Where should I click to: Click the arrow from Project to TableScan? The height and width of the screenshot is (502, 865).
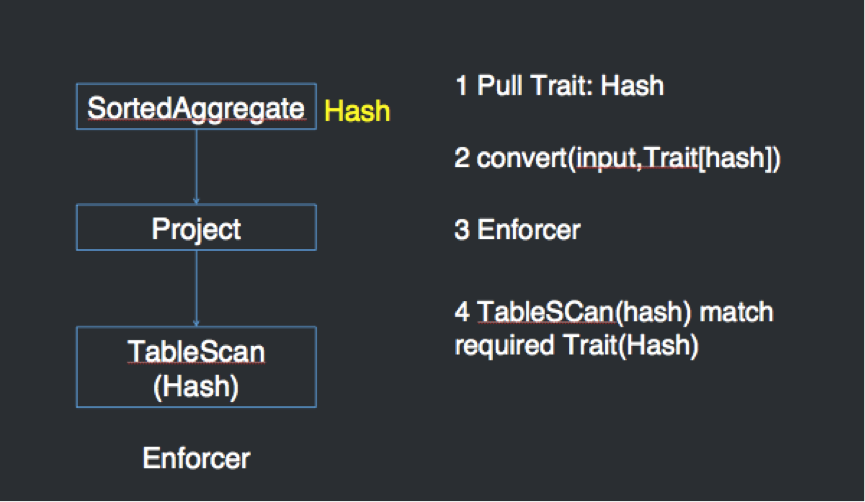[x=196, y=288]
